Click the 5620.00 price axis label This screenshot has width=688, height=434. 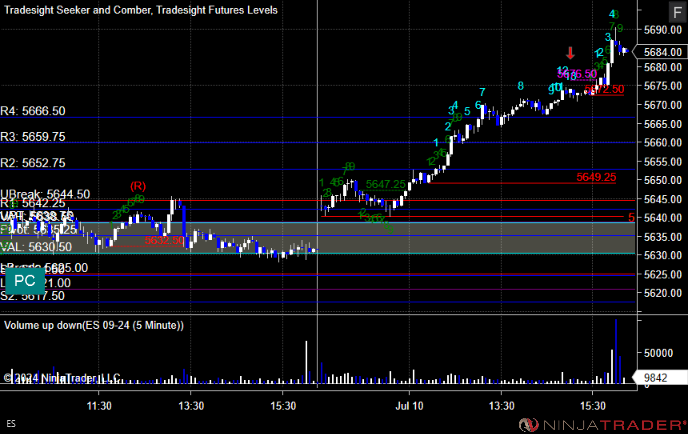(x=663, y=293)
